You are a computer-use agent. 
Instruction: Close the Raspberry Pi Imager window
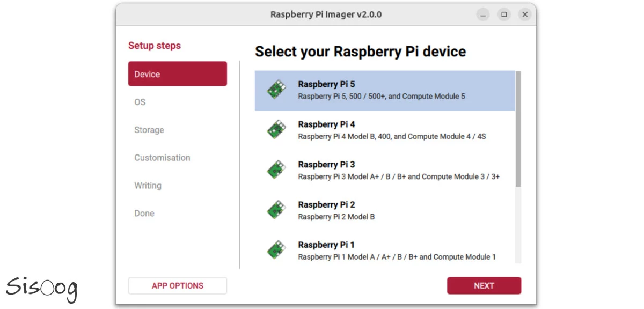coord(525,14)
